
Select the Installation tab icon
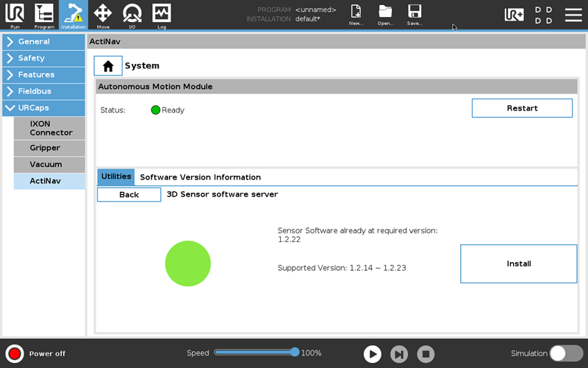tap(73, 15)
